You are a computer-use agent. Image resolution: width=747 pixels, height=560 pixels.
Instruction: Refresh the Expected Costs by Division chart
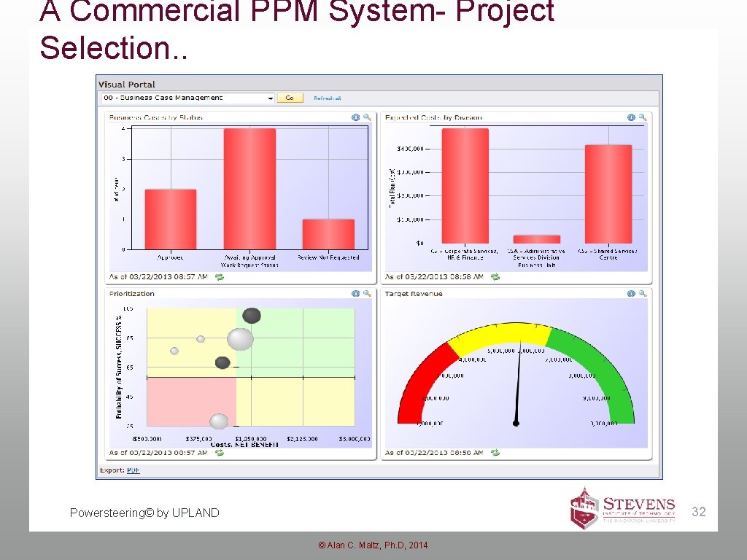point(495,276)
